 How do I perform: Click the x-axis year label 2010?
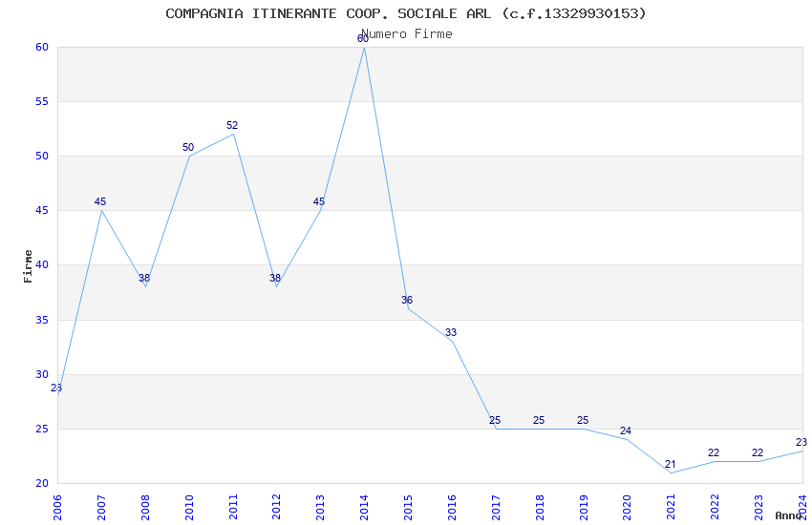pyautogui.click(x=189, y=507)
